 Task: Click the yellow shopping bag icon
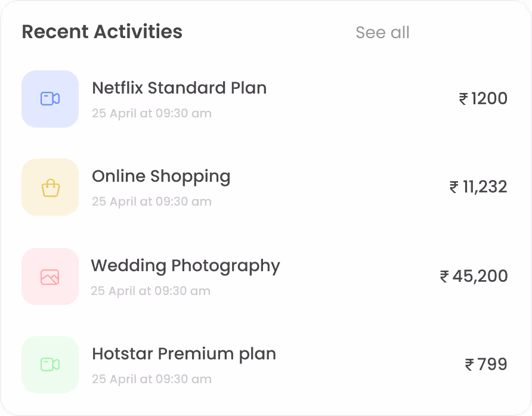coord(50,187)
